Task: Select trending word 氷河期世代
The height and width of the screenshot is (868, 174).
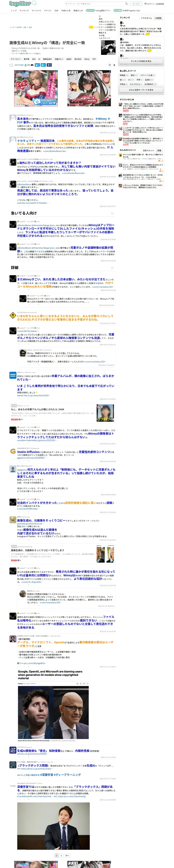Action: [x=150, y=84]
